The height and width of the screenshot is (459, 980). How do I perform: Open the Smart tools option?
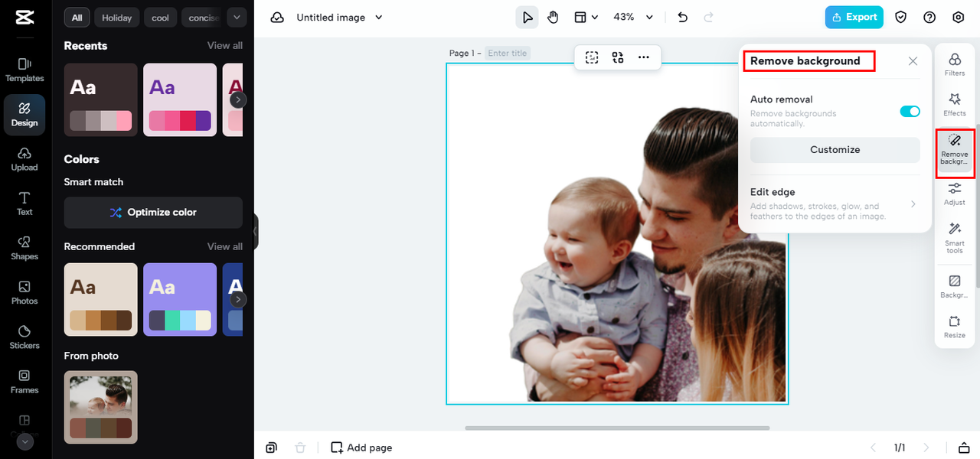[955, 238]
